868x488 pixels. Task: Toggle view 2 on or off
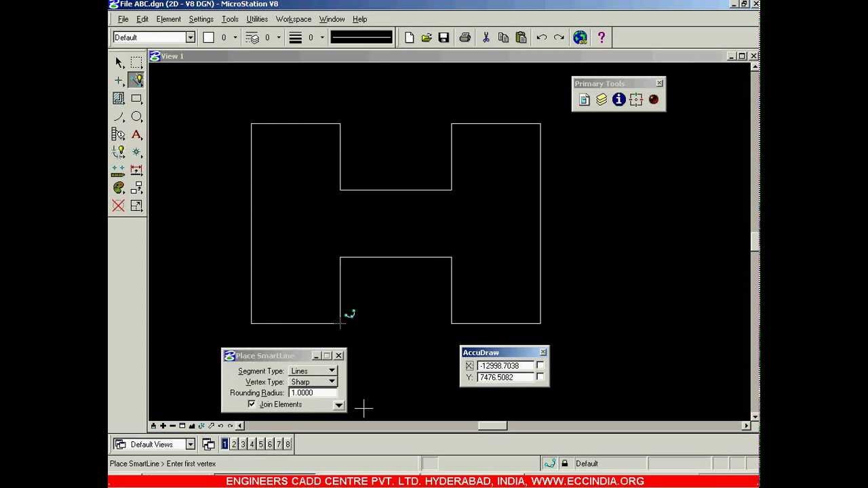(234, 445)
